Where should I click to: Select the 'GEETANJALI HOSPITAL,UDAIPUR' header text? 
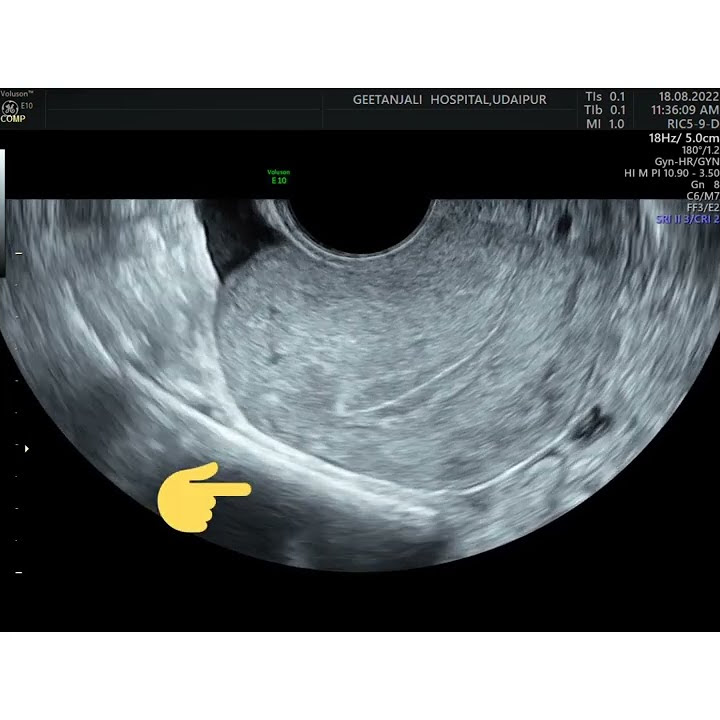point(450,100)
